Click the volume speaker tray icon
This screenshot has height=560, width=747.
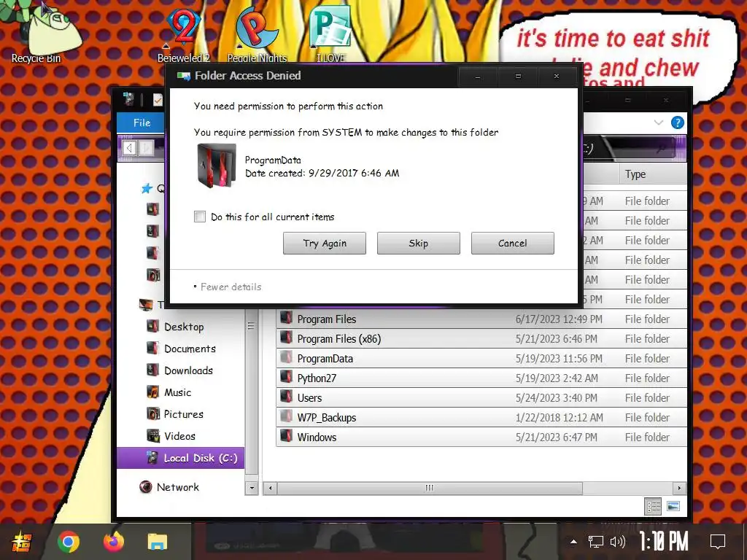pos(617,542)
